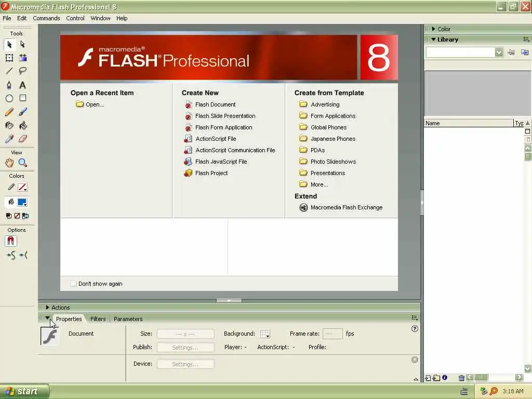Select the Hand tool
Viewport: 532px width, 399px height.
pos(9,163)
